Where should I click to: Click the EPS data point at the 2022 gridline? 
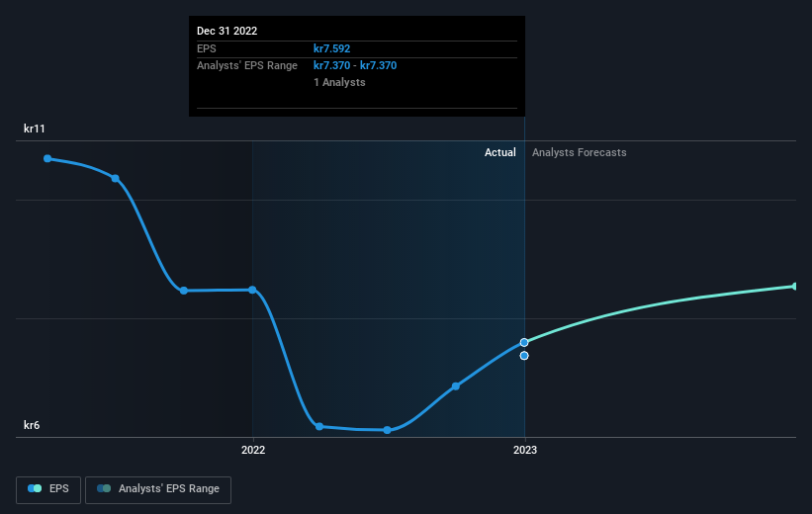[x=252, y=290]
